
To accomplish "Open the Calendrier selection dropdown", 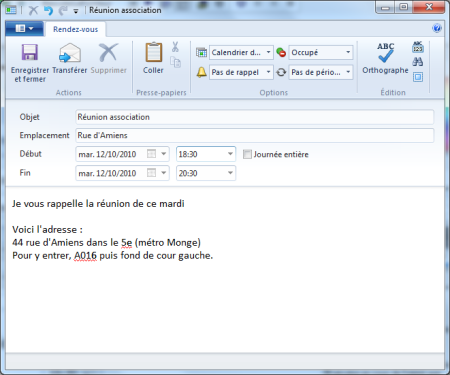I will (x=241, y=52).
